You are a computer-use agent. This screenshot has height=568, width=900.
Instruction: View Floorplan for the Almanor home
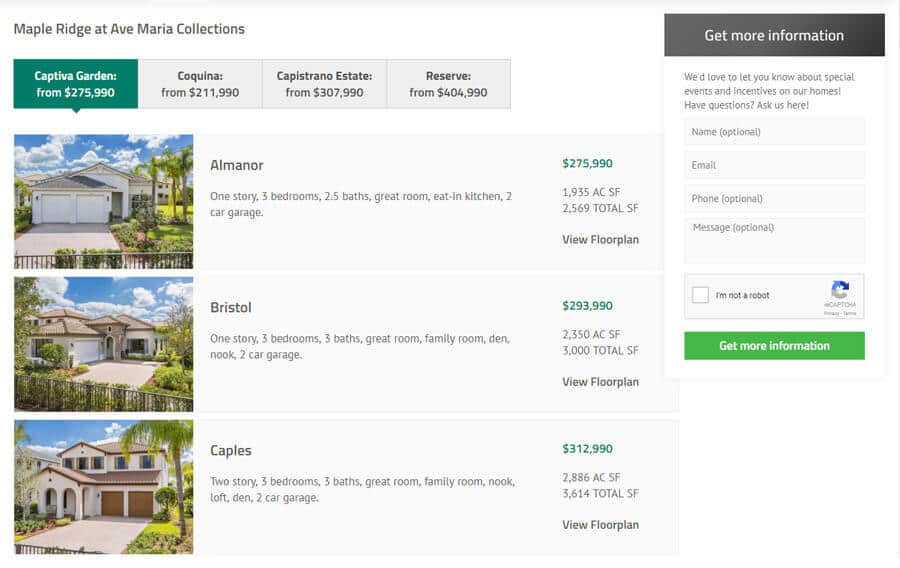[600, 240]
